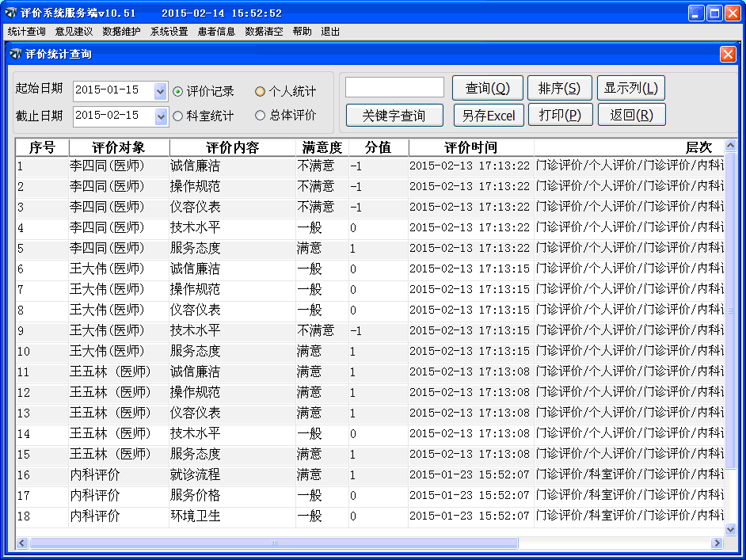Click the 查询(Q) button

coord(488,88)
